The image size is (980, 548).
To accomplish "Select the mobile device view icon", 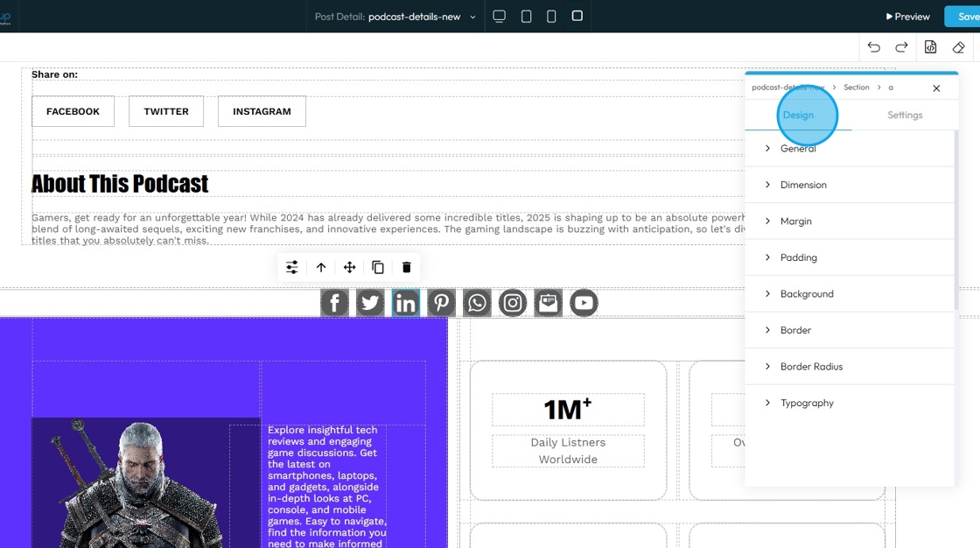I will point(551,17).
